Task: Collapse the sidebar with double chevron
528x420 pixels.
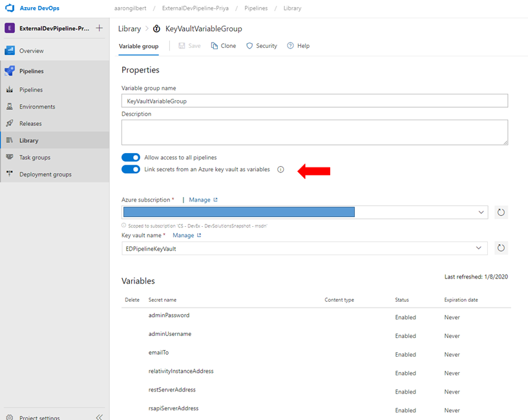Action: [99, 417]
